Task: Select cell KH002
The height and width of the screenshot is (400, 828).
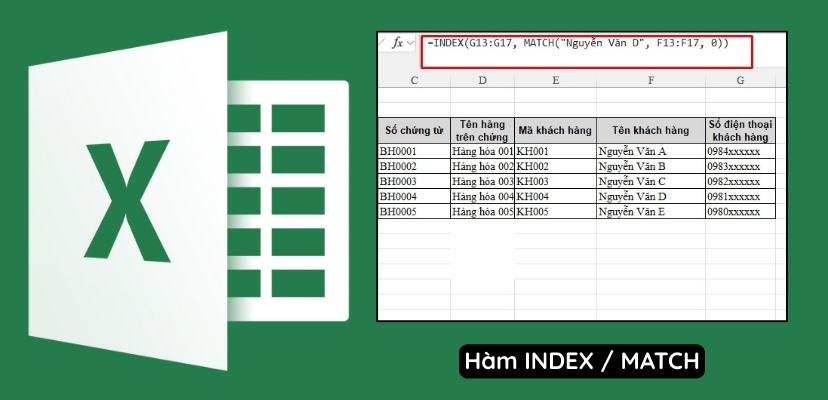Action: [x=556, y=166]
